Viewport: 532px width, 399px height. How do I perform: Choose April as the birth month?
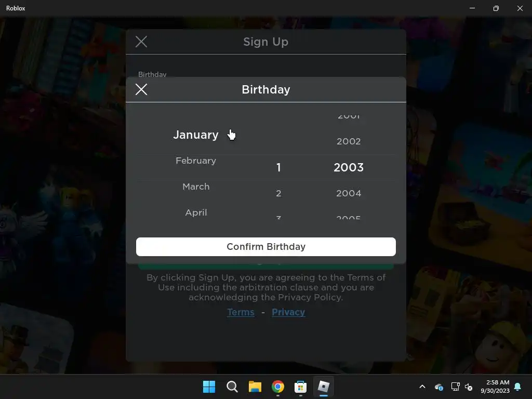(196, 212)
